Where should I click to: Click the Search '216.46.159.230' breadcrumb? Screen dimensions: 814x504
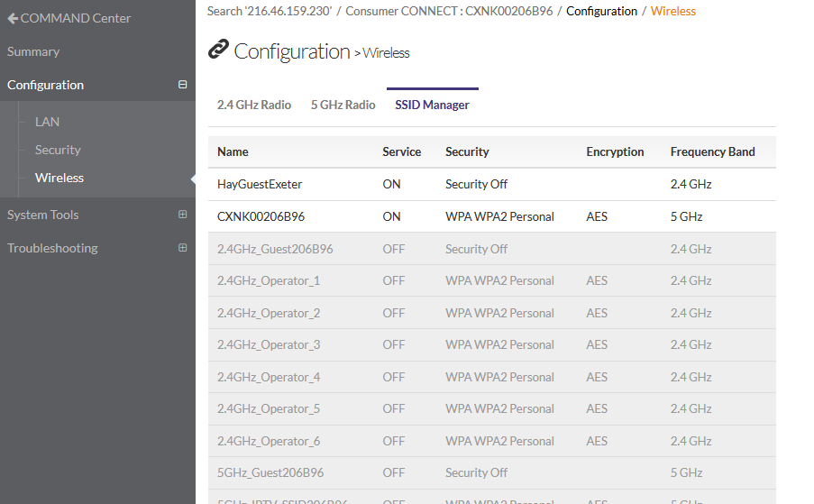269,11
